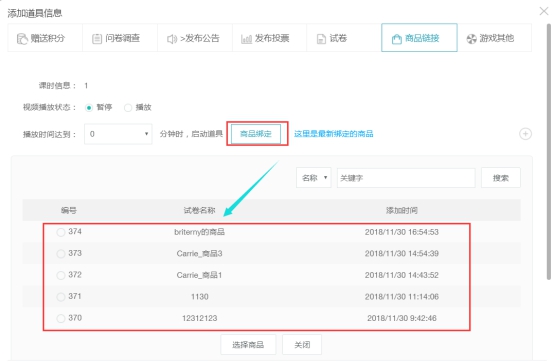Click the 12312123 name cell
This screenshot has height=362, width=554.
coord(200,318)
